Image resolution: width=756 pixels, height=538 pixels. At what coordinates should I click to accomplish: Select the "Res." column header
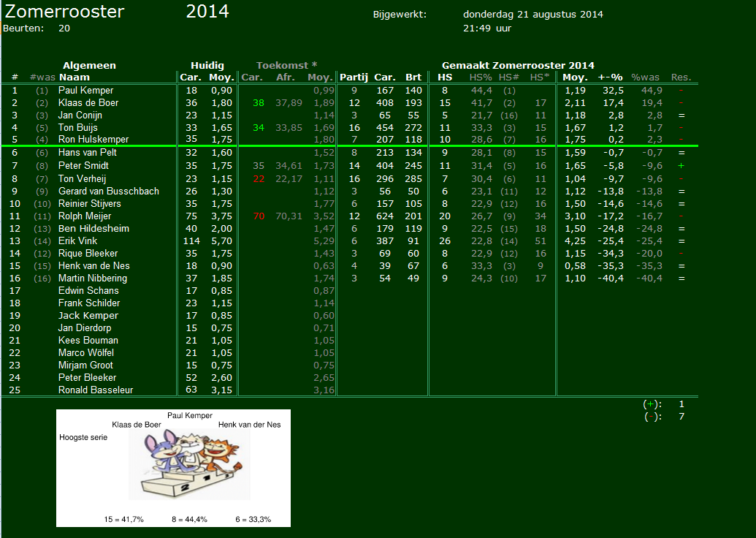coord(681,77)
